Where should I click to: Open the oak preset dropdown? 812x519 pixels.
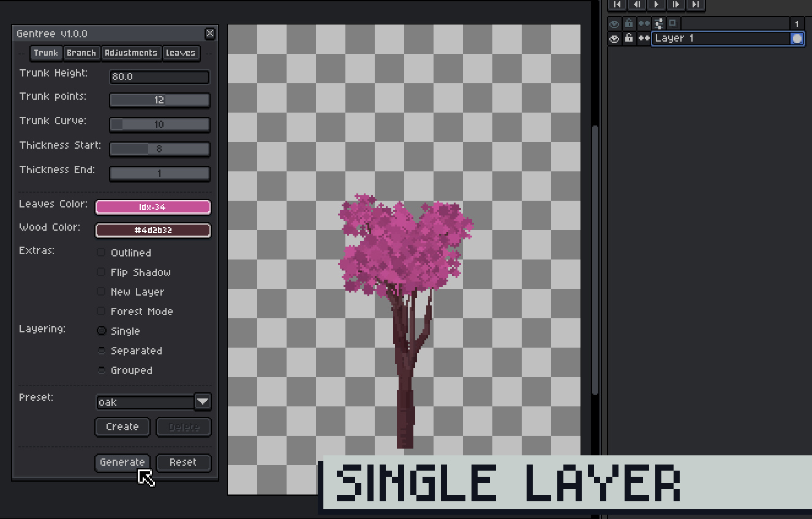click(x=202, y=402)
